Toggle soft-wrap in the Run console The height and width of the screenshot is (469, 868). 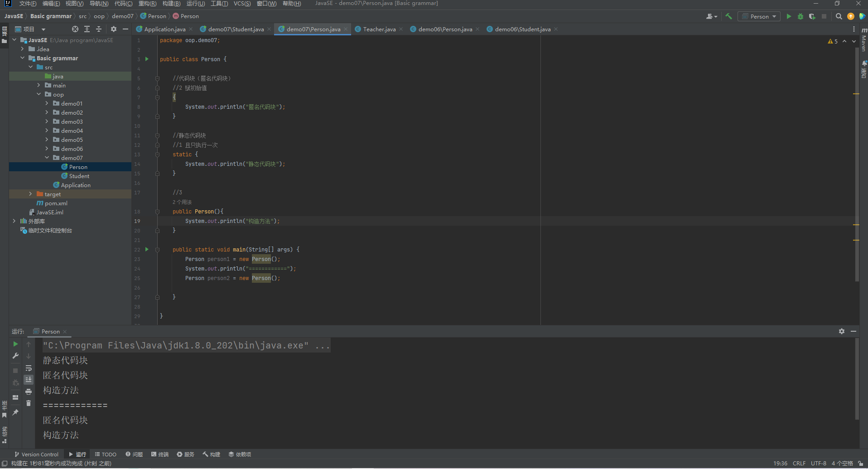point(29,368)
